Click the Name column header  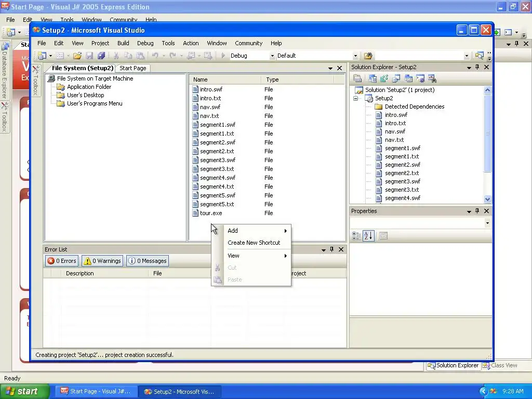(225, 79)
